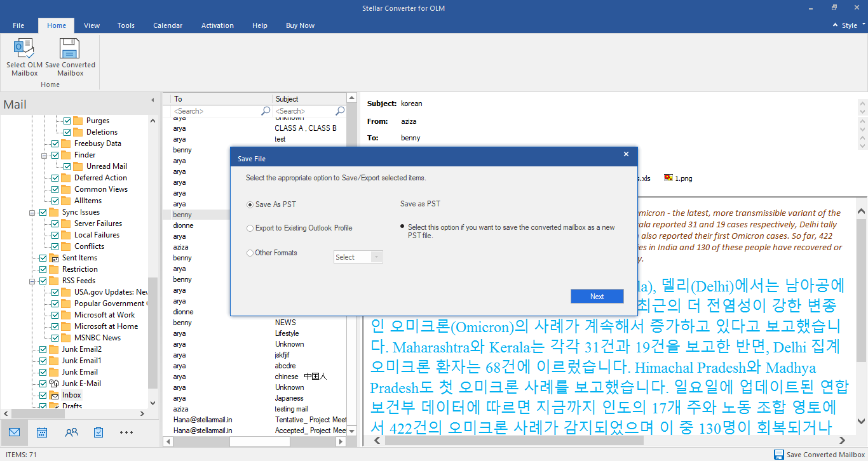Open the Other Formats Select dropdown
Viewport: 868px width, 461px height.
click(x=358, y=257)
